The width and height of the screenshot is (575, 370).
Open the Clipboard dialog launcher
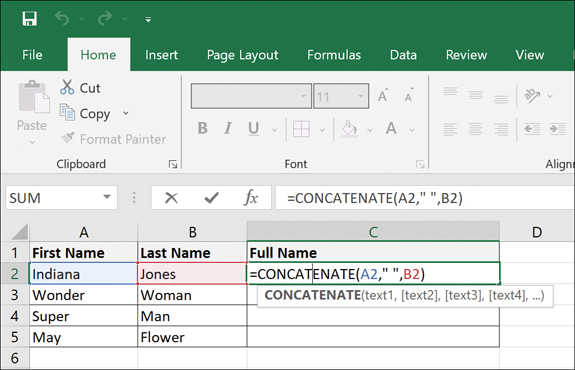[173, 164]
